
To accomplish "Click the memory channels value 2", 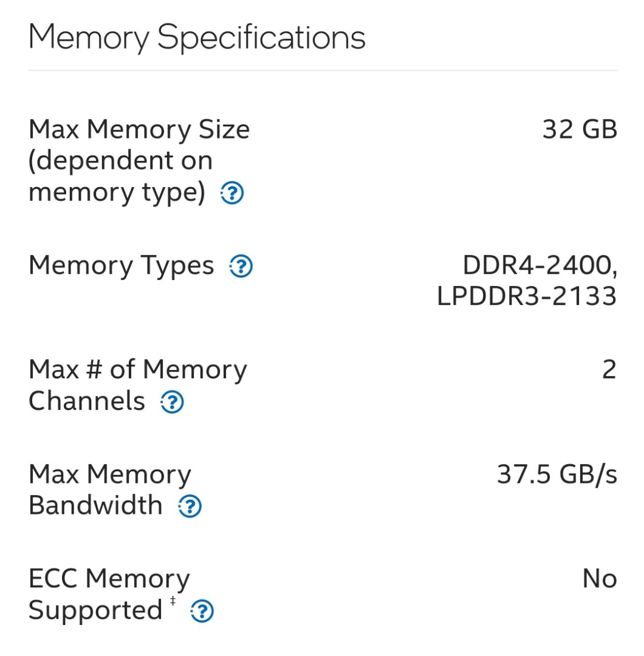I will point(609,370).
